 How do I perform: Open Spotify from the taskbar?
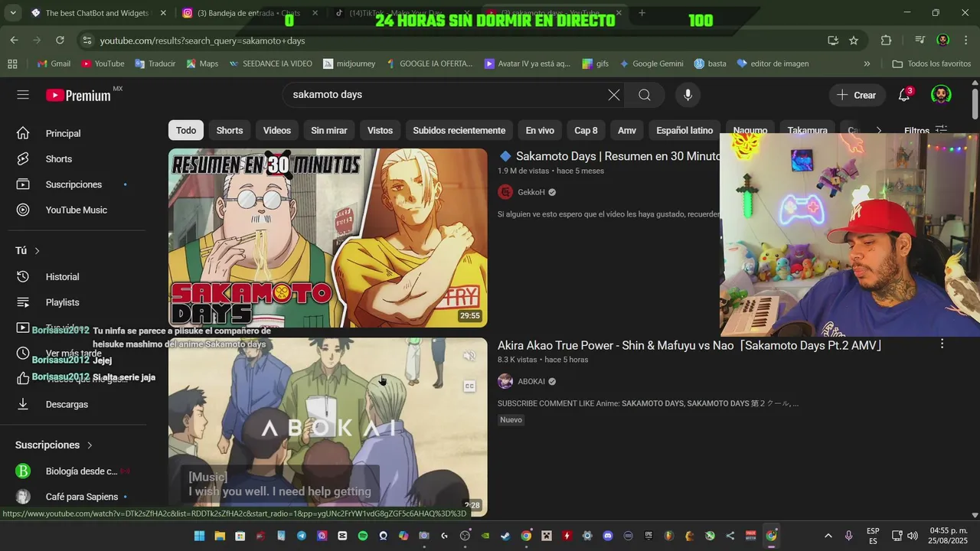363,536
